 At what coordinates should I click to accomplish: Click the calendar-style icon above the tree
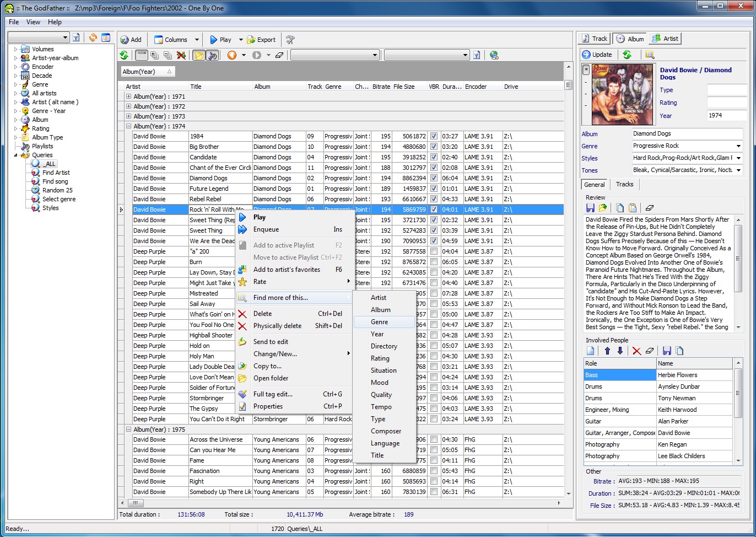pyautogui.click(x=106, y=37)
